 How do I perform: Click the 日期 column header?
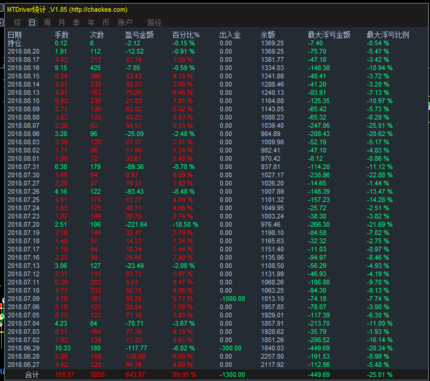click(15, 35)
